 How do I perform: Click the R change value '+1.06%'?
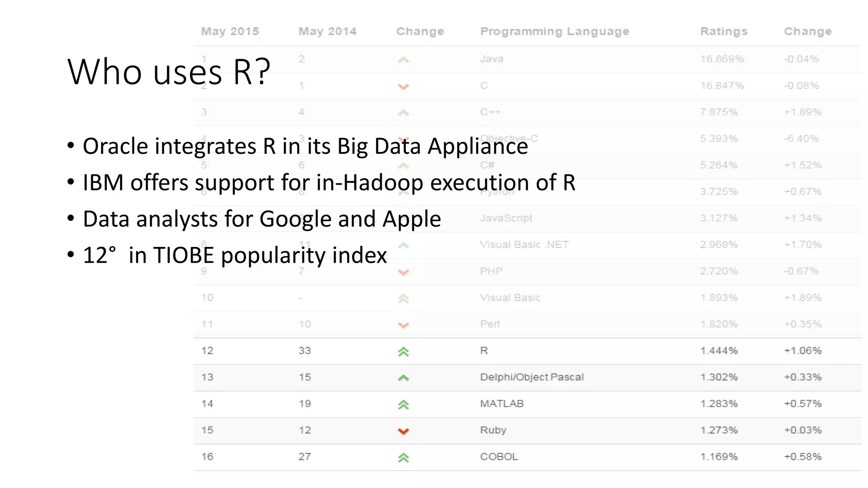[803, 351]
